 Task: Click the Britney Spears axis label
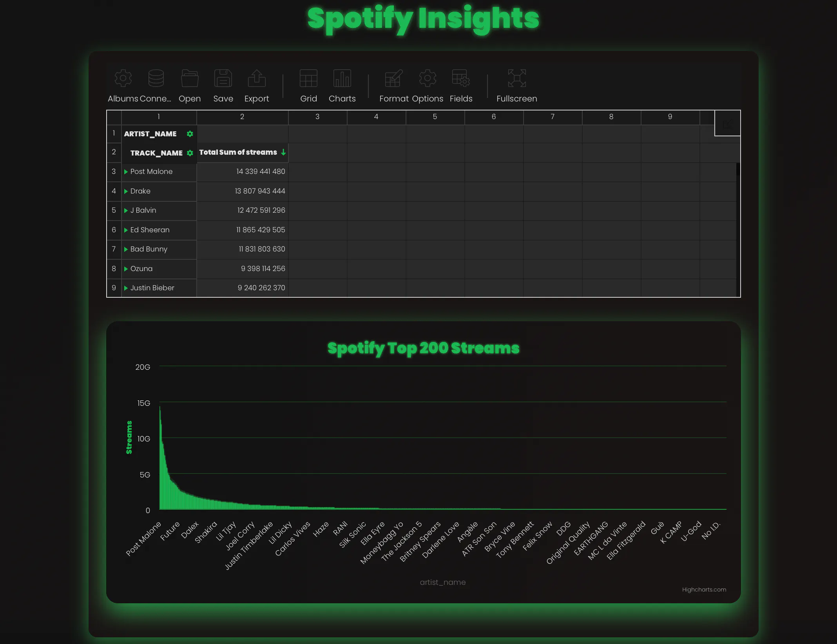[x=420, y=541]
